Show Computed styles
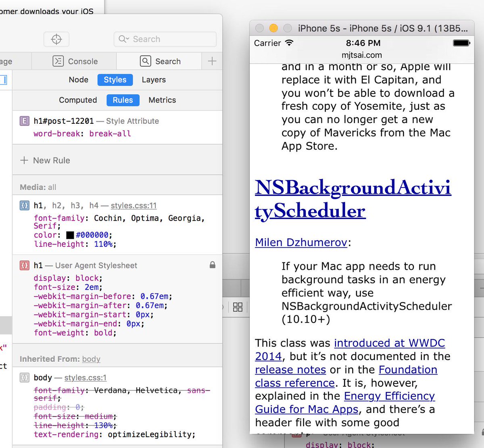The height and width of the screenshot is (448, 484). (x=78, y=100)
